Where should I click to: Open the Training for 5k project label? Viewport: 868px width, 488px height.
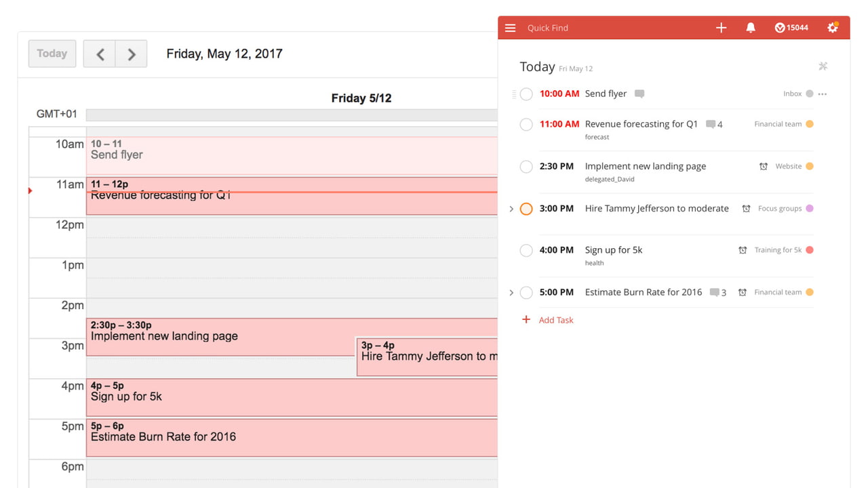pos(778,251)
